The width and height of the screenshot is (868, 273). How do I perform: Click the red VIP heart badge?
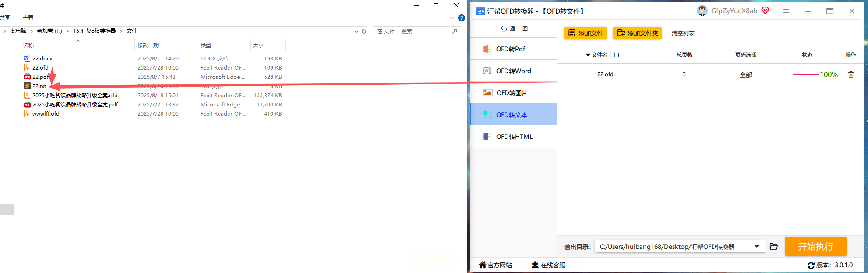point(766,11)
